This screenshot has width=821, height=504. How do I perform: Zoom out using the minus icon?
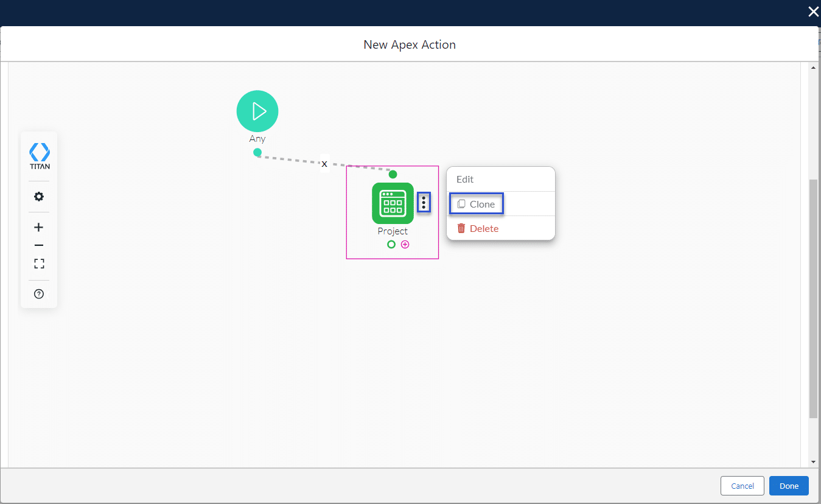point(39,245)
